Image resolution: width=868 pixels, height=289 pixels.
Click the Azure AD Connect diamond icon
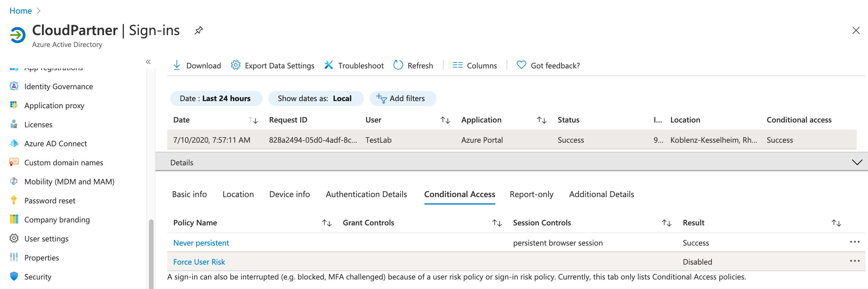14,143
